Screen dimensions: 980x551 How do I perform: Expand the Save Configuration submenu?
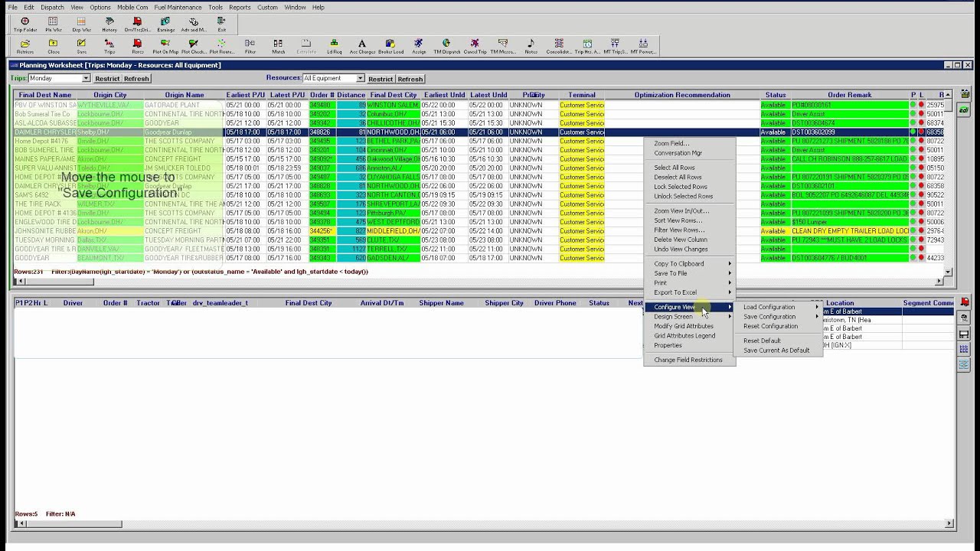tap(776, 317)
